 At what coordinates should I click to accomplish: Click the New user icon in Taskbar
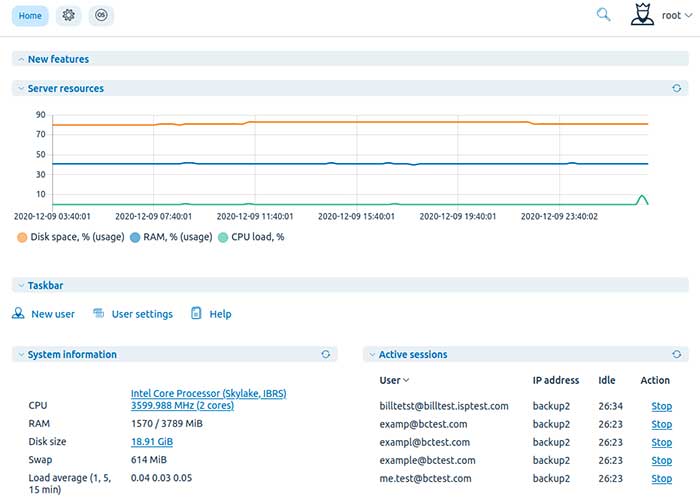pos(19,314)
